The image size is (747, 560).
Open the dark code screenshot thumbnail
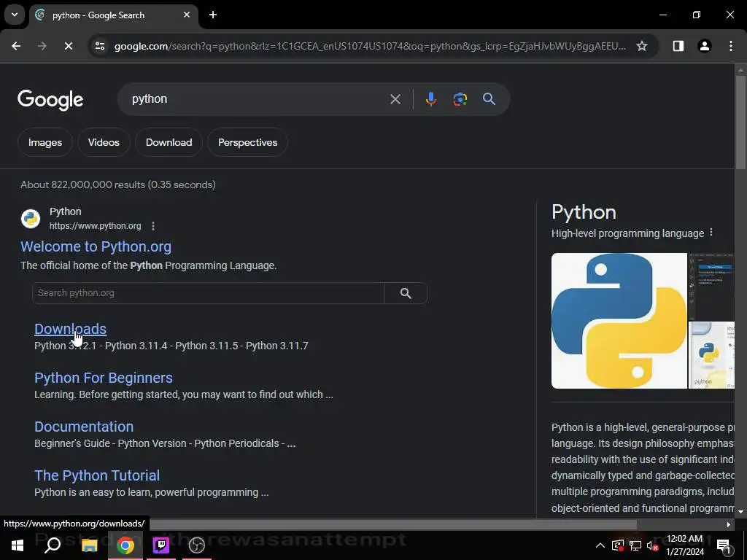(x=712, y=287)
